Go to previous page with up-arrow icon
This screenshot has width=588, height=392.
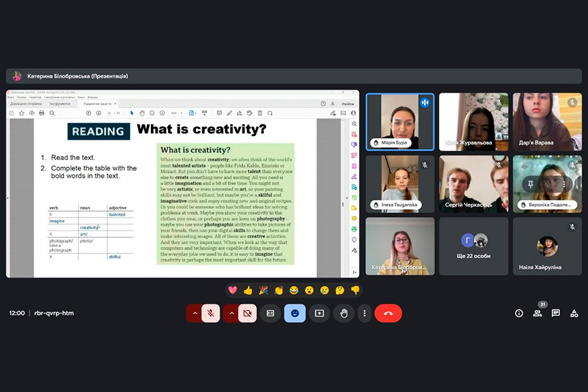[88, 113]
